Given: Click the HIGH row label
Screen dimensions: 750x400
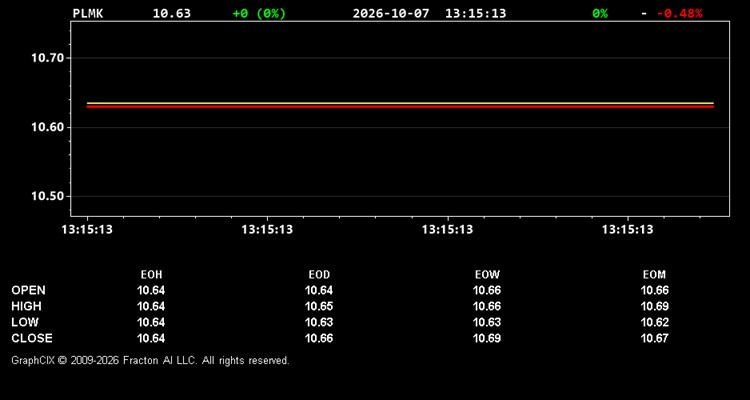Looking at the screenshot, I should [x=26, y=306].
